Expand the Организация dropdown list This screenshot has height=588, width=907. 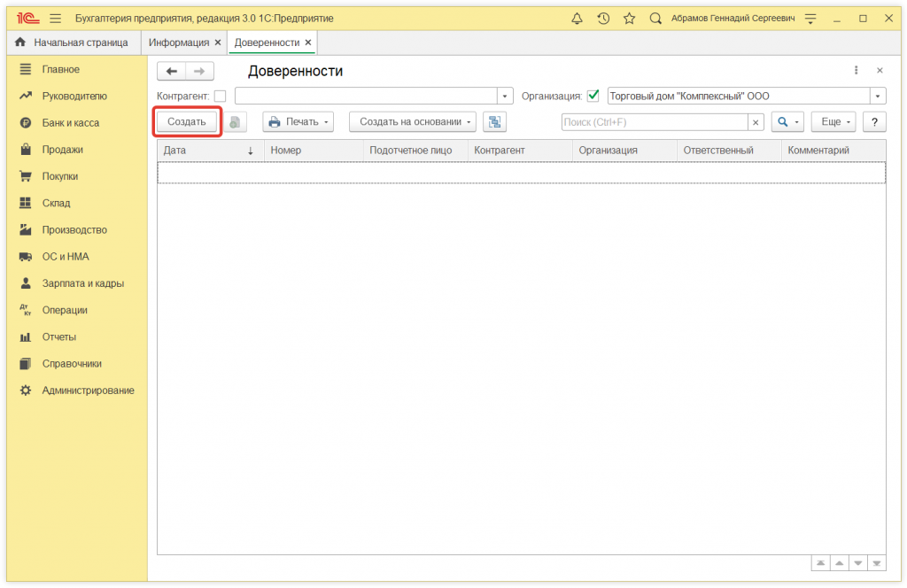[x=878, y=96]
